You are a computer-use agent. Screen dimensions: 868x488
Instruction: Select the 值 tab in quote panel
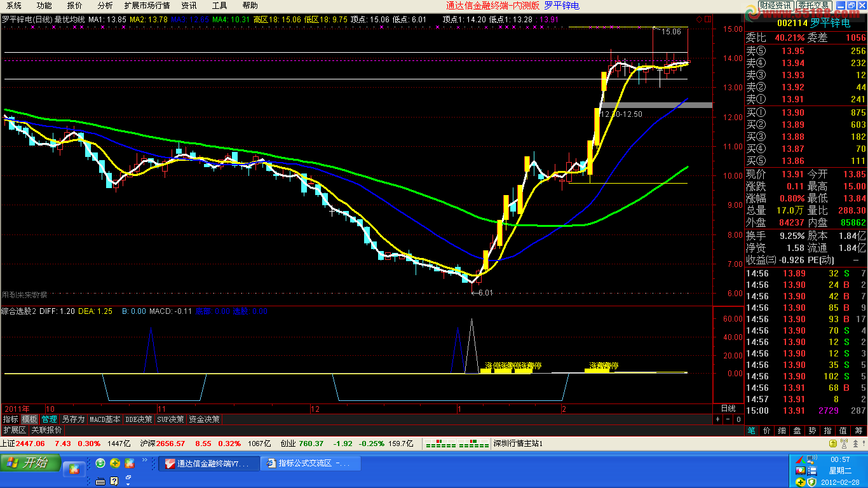pyautogui.click(x=843, y=431)
